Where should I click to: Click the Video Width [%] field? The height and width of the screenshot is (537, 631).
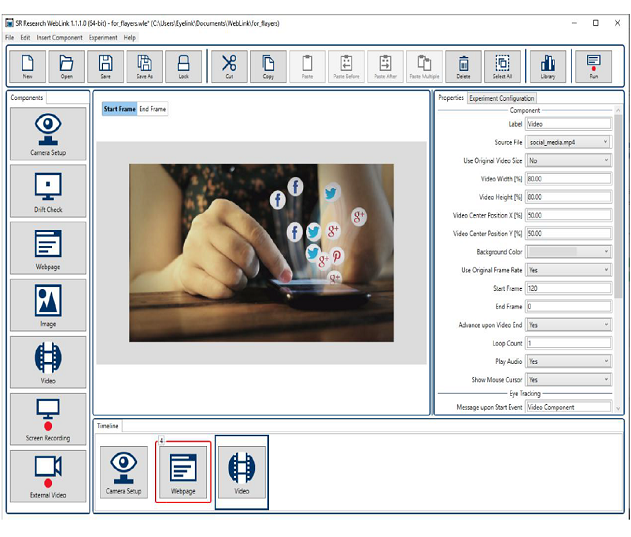pos(569,178)
